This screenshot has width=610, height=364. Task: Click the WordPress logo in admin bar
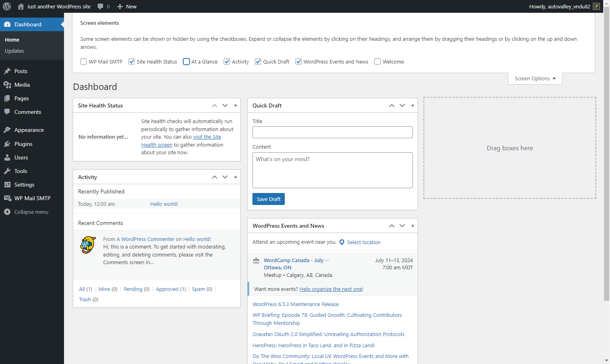[x=7, y=6]
